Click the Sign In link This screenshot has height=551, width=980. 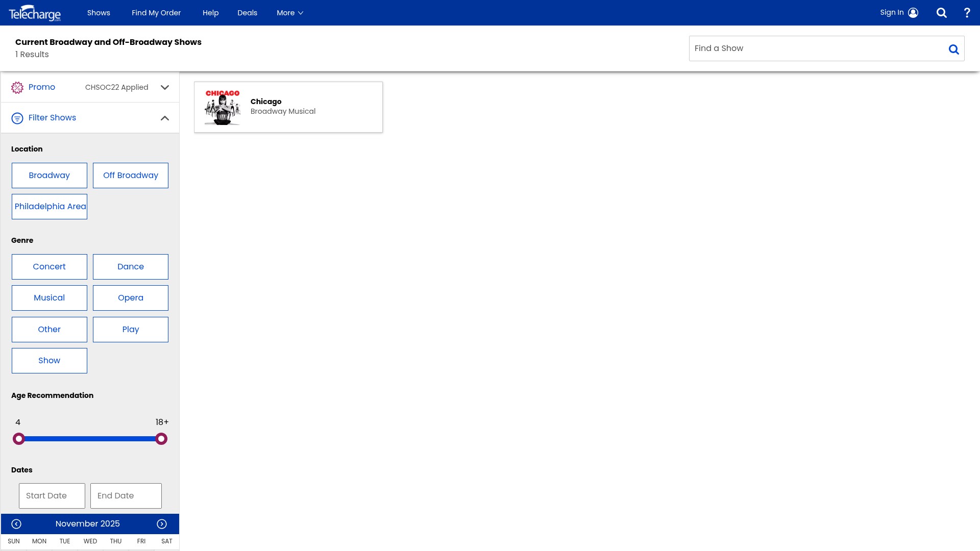[892, 13]
